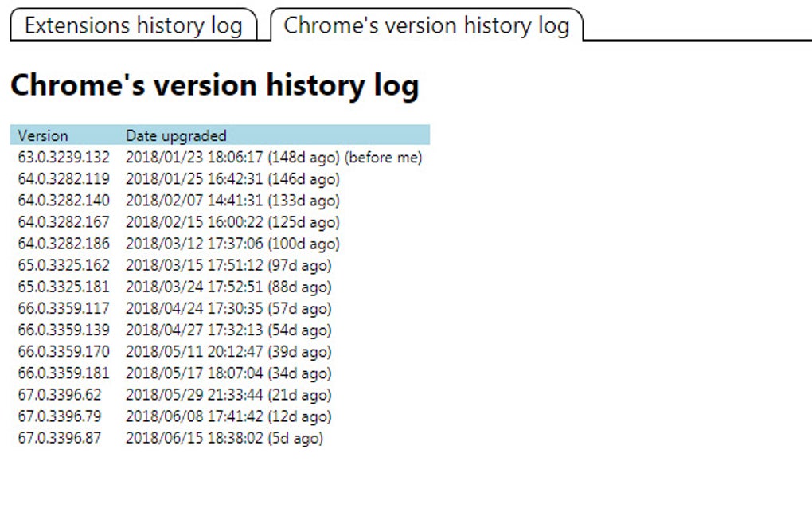Select latest version 67.0.3396.87
Viewport: 812px width, 508px height.
coord(60,437)
